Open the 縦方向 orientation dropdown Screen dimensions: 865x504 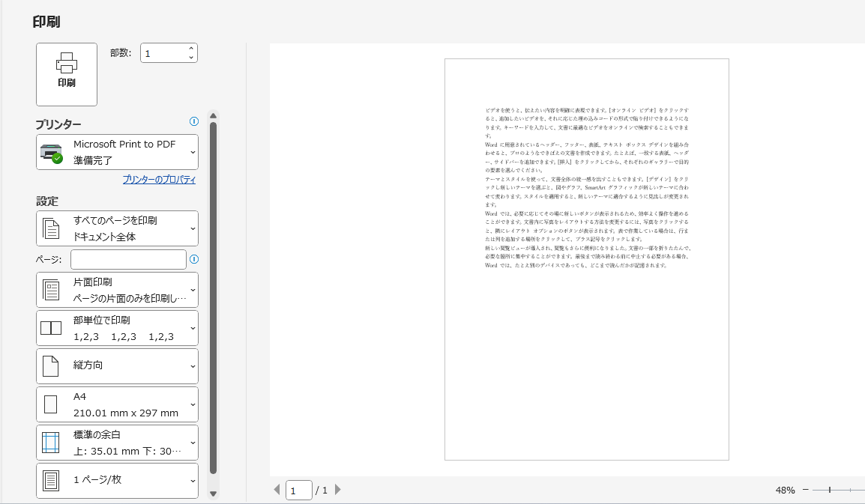click(x=118, y=366)
